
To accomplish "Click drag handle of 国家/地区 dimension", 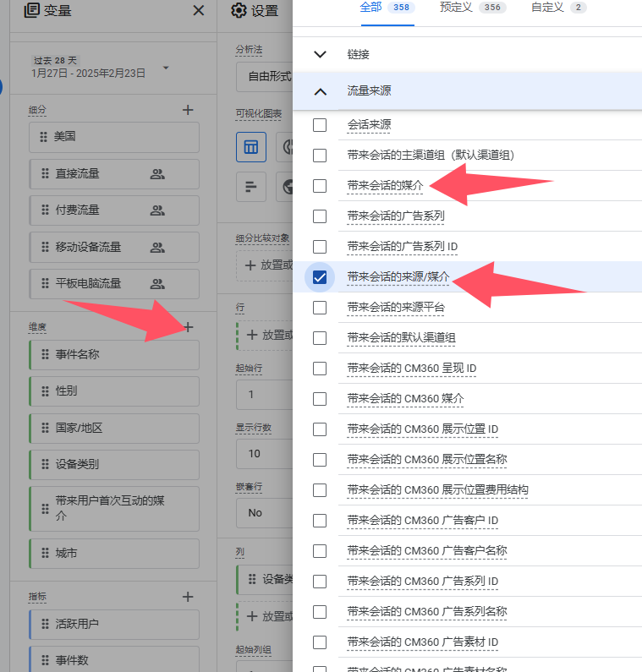I will click(x=45, y=428).
